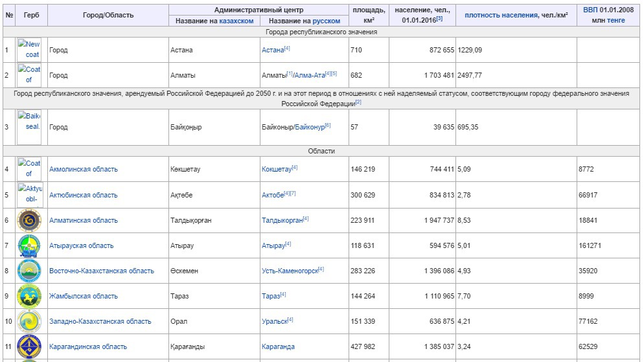Click the Жамбылская область link
This screenshot has width=644, height=362.
tap(83, 296)
